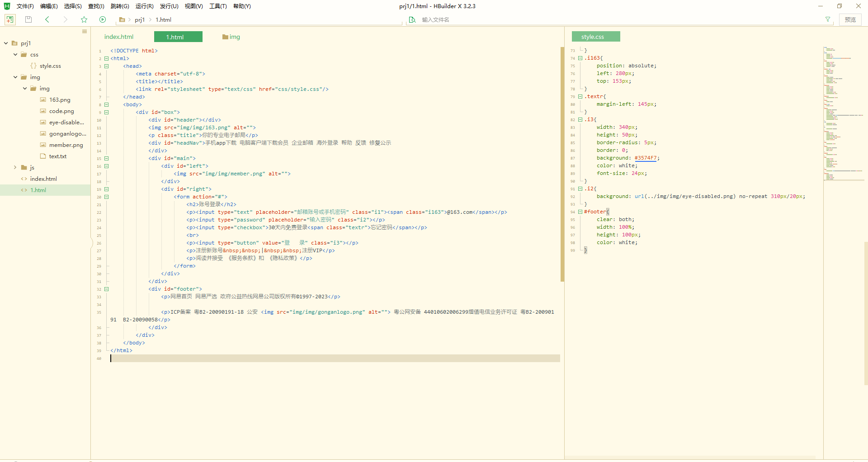Viewport: 868px width, 462px height.
Task: Open the 运行(R) menu
Action: pyautogui.click(x=144, y=6)
